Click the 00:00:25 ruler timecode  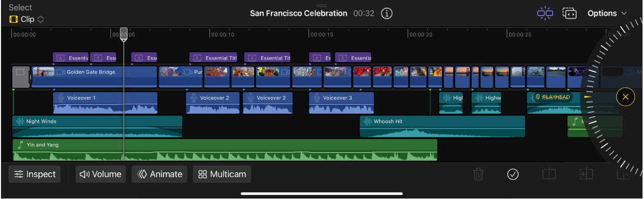(520, 34)
